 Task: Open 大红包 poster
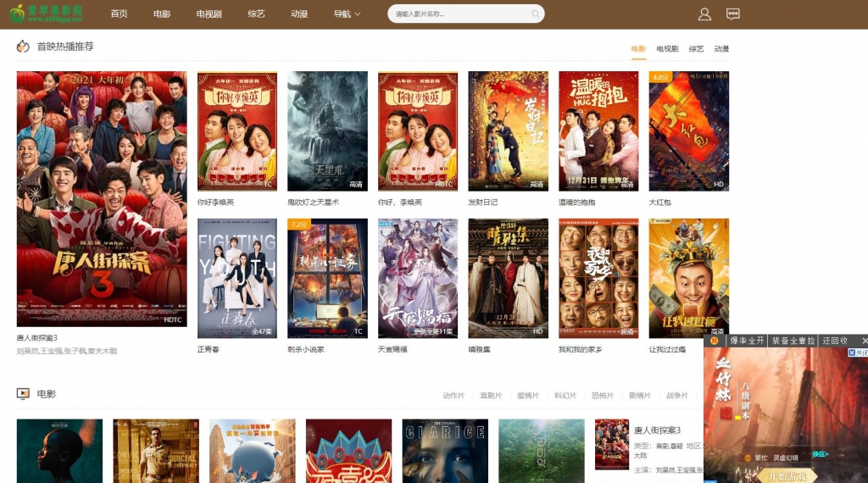click(688, 131)
